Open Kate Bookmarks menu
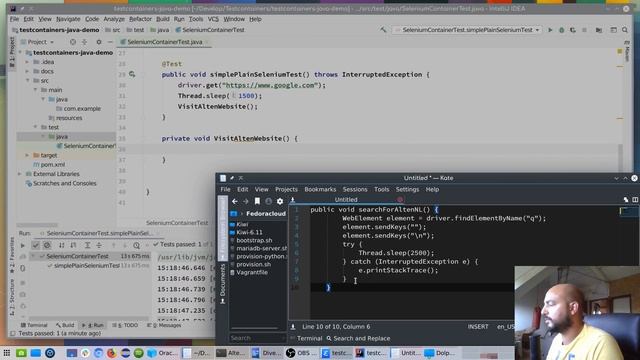The image size is (640, 360). tap(320, 189)
